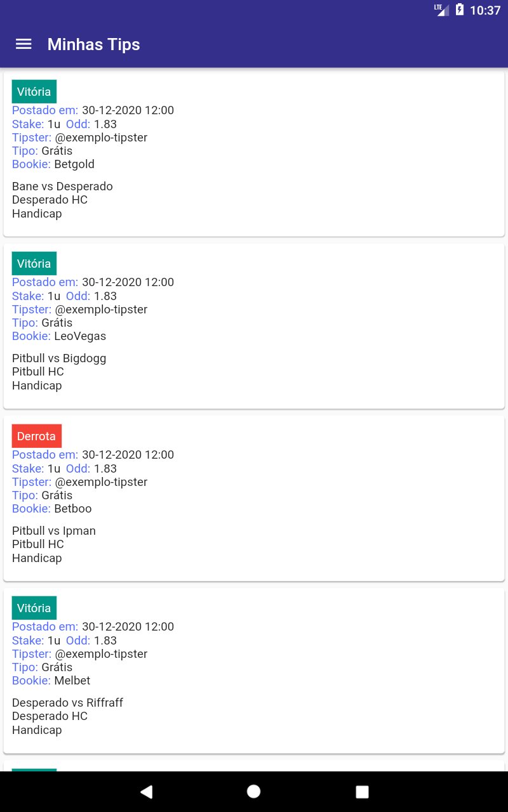Screen dimensions: 508x812
Task: Open the Pitbull vs Bigdogg tip card
Action: [254, 358]
